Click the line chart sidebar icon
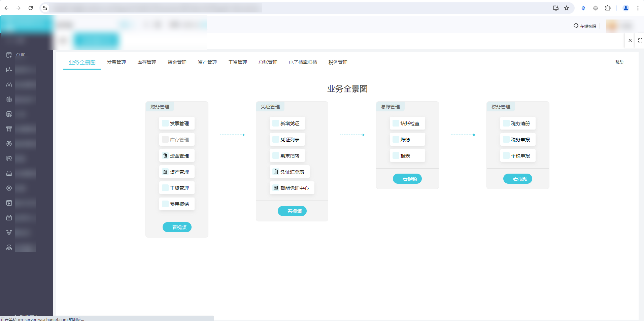This screenshot has height=321, width=644. click(9, 70)
